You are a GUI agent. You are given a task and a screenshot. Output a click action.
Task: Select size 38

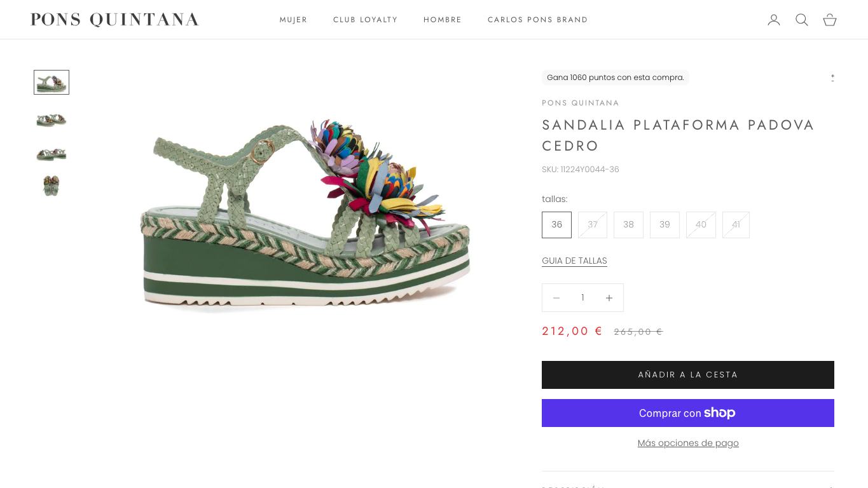tap(628, 225)
